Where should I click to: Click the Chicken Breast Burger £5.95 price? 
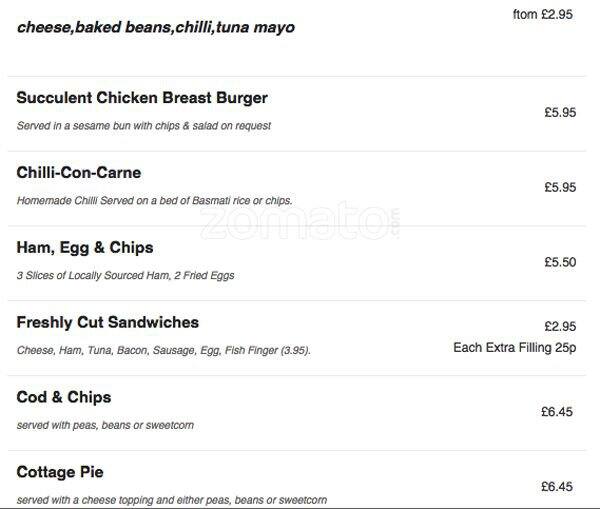(x=560, y=113)
